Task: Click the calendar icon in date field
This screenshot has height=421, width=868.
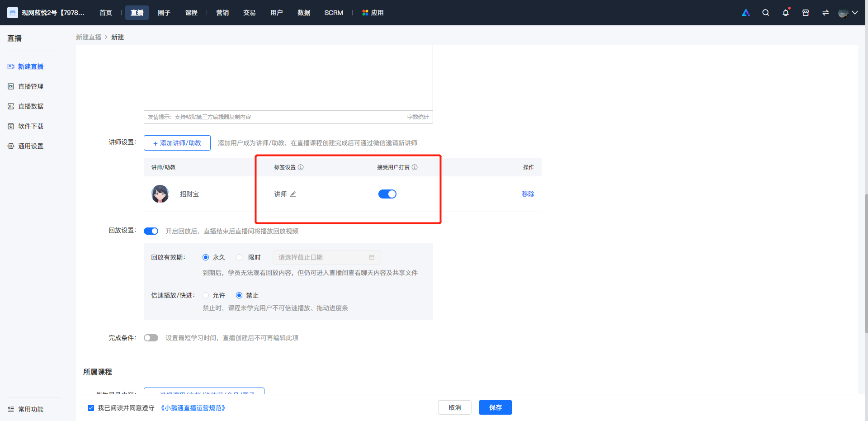Action: point(372,257)
